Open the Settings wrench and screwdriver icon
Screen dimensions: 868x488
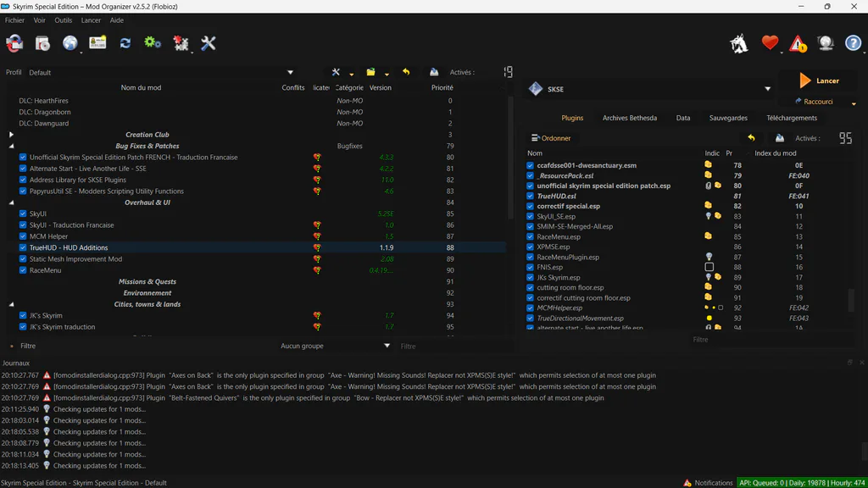point(209,43)
